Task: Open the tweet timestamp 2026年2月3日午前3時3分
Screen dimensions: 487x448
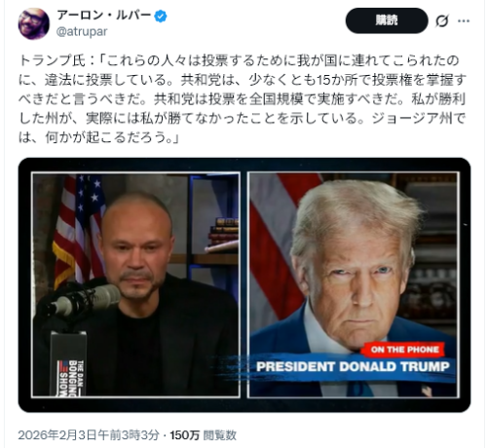Action: coord(89,435)
